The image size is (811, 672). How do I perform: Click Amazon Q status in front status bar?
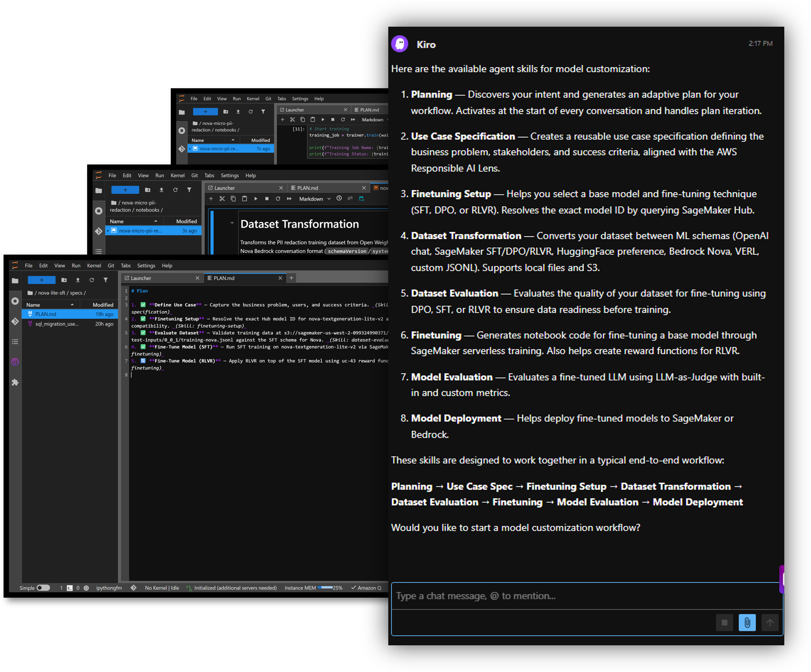click(x=366, y=588)
